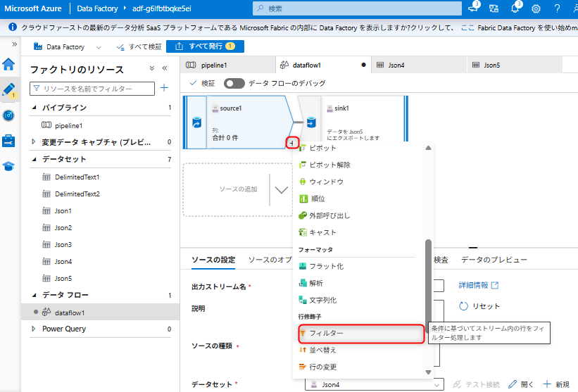Switch to the dataflow1 tab
Viewport: 578px width, 392px height.
coord(323,65)
